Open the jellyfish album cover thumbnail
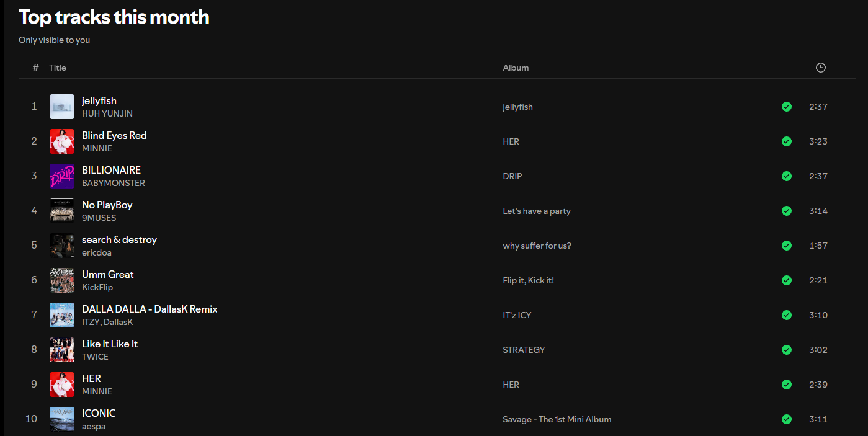Image resolution: width=868 pixels, height=436 pixels. pyautogui.click(x=62, y=107)
